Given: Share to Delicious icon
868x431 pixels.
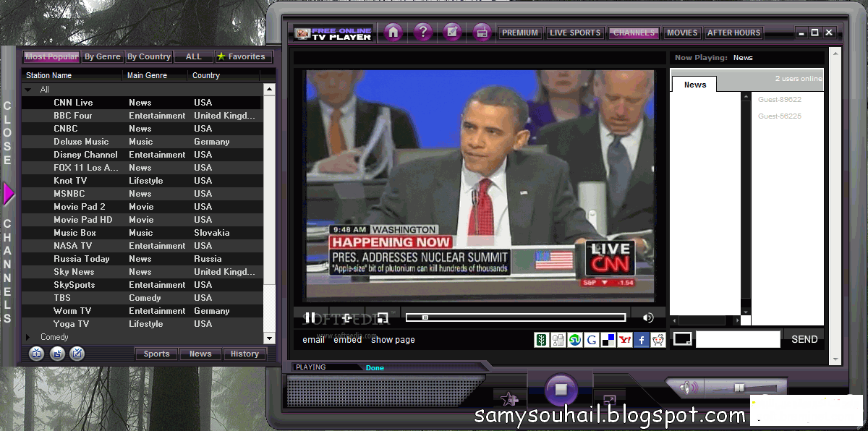Looking at the screenshot, I should click(x=608, y=340).
